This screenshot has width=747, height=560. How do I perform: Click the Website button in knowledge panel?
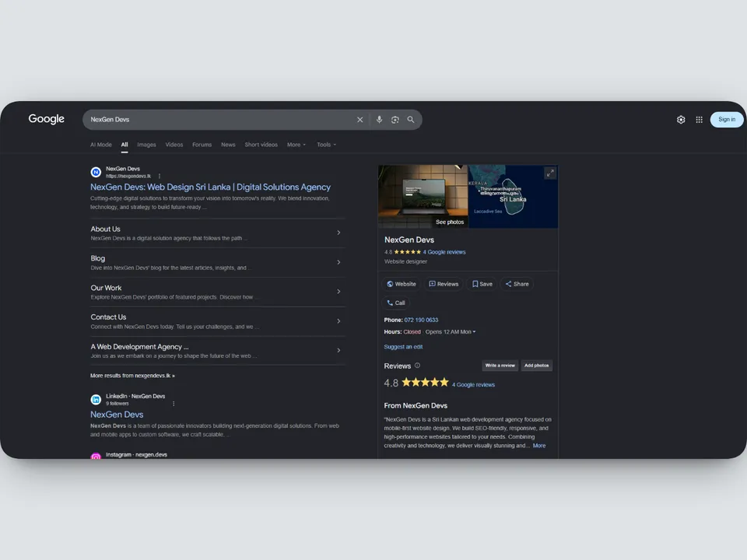pos(402,285)
